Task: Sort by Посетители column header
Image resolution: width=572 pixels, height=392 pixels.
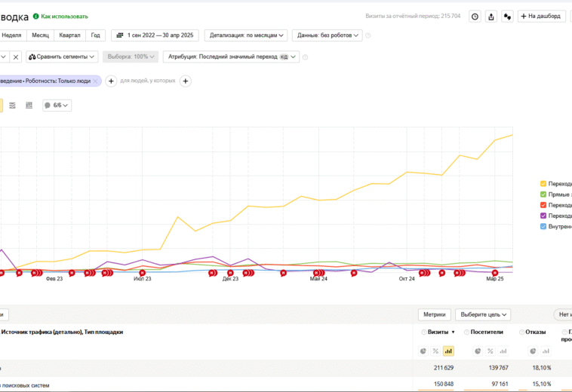Action: coord(487,332)
